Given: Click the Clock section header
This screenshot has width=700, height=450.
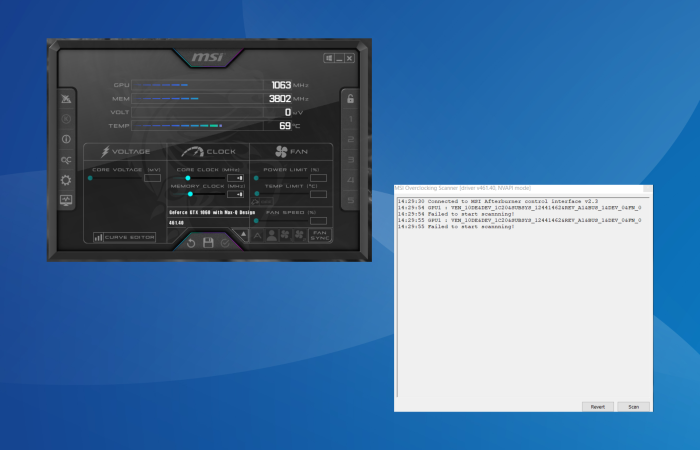Looking at the screenshot, I should coord(208,152).
